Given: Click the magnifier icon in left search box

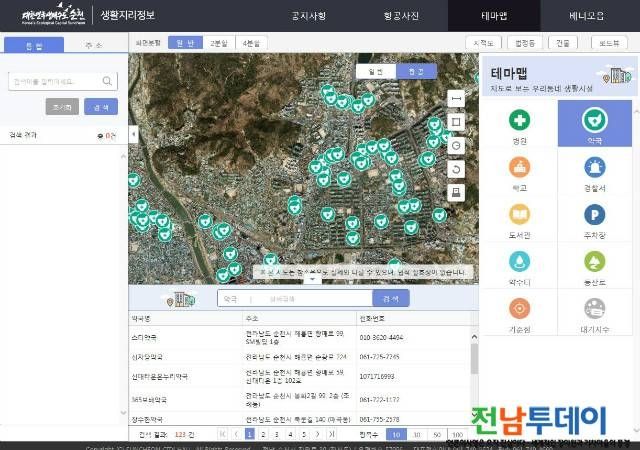Looking at the screenshot, I should (x=106, y=82).
